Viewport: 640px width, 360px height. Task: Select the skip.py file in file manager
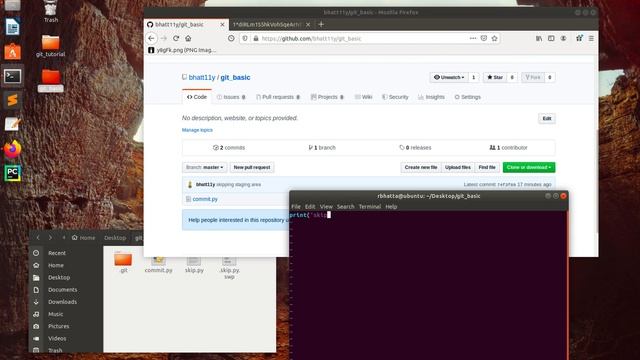tap(194, 265)
